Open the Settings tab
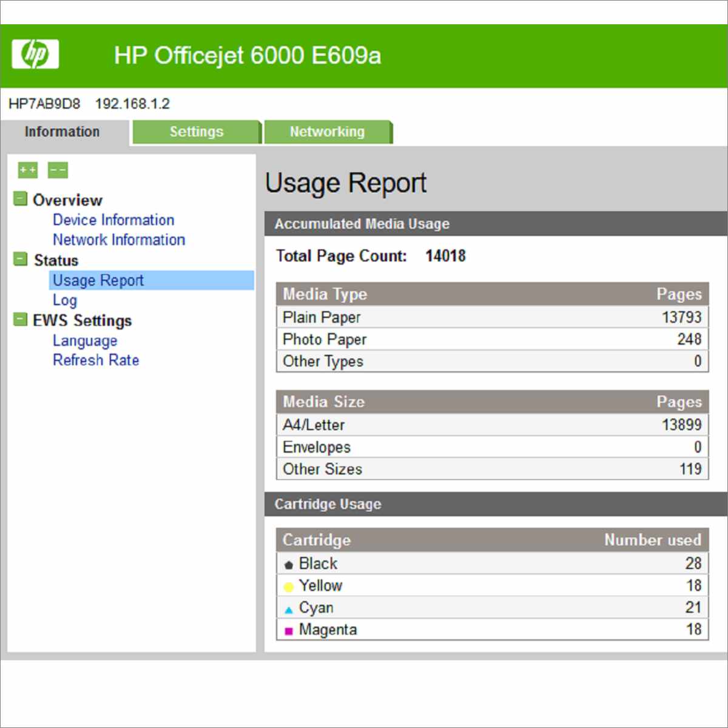This screenshot has width=728, height=728. (x=197, y=132)
